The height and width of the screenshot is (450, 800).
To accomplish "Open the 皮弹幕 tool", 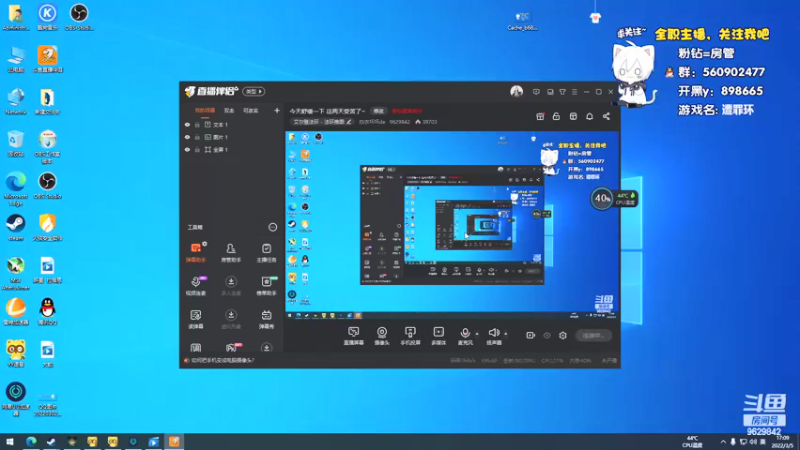I will (x=195, y=319).
